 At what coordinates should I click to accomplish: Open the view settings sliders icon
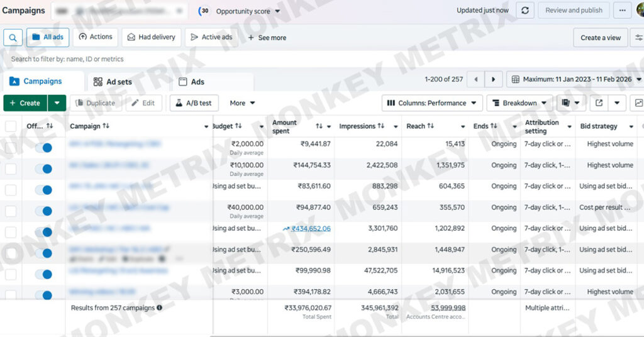click(638, 38)
